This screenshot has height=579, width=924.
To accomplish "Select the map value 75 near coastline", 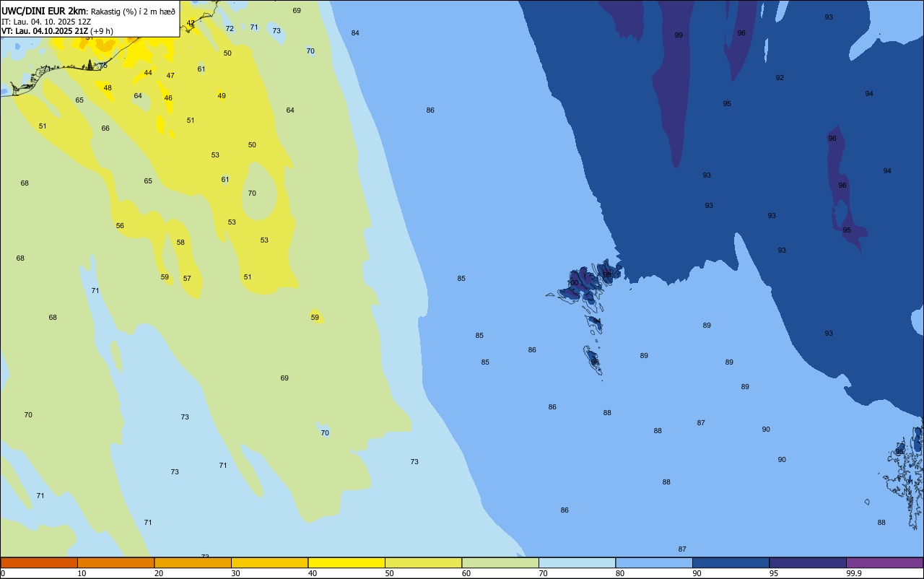I will [x=103, y=66].
